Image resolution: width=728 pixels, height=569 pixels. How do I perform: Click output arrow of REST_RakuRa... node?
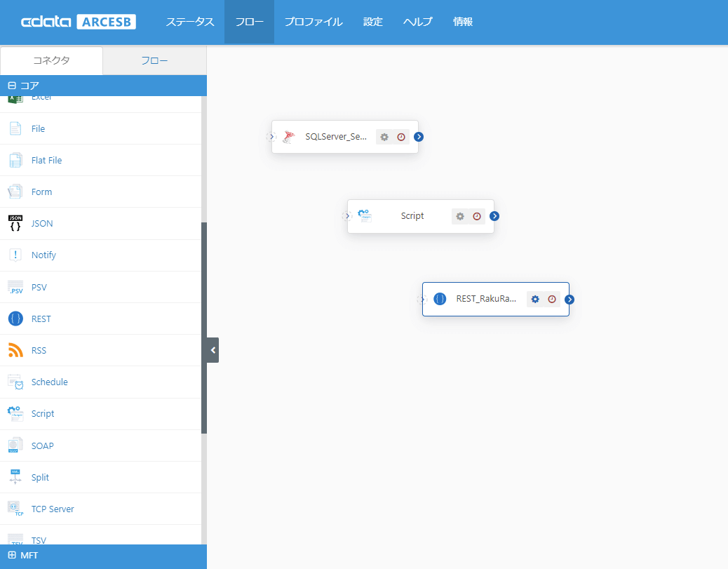click(569, 300)
